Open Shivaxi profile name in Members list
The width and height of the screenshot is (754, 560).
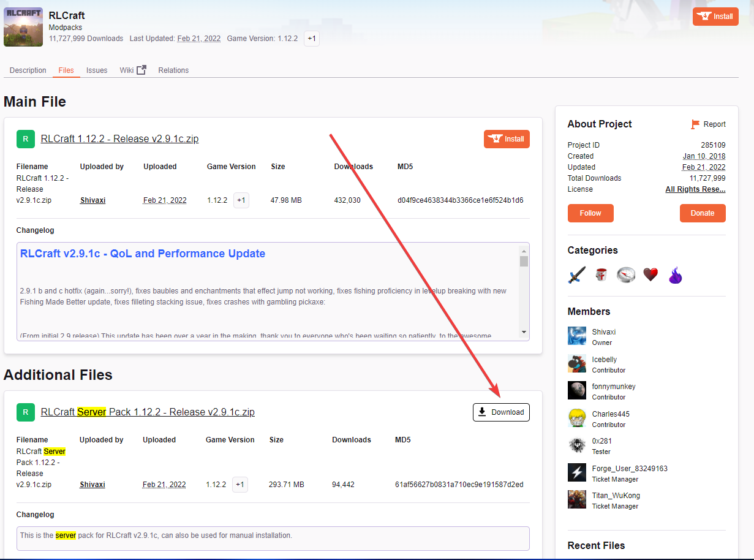click(604, 332)
